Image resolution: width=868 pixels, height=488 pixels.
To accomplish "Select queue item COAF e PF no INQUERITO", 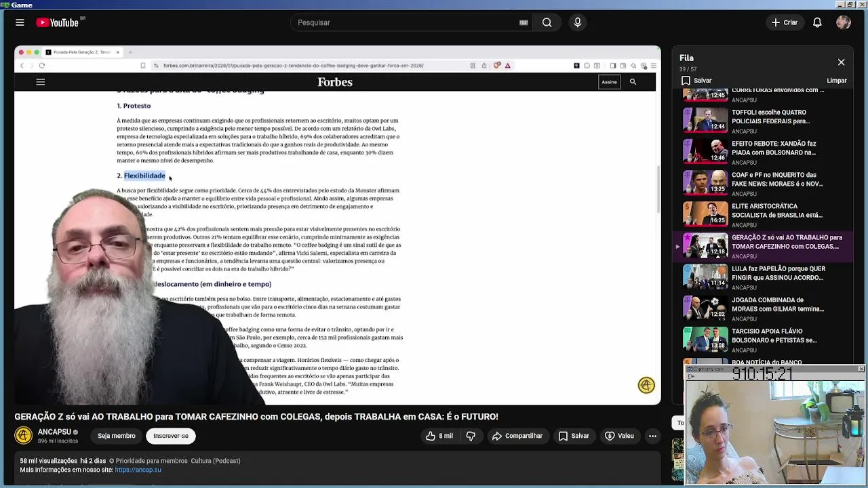I will click(763, 183).
